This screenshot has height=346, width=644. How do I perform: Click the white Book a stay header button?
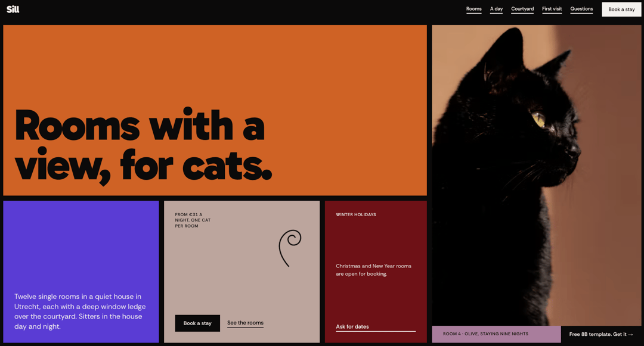[x=621, y=10]
